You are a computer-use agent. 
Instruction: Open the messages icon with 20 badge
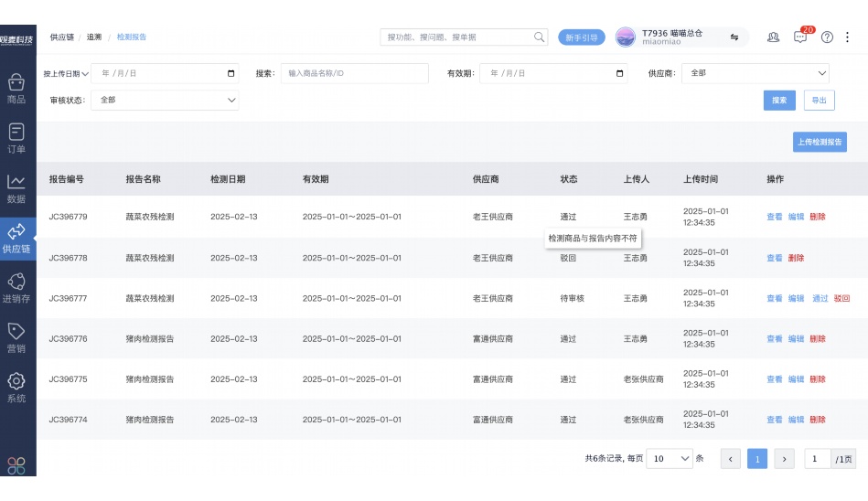point(800,37)
